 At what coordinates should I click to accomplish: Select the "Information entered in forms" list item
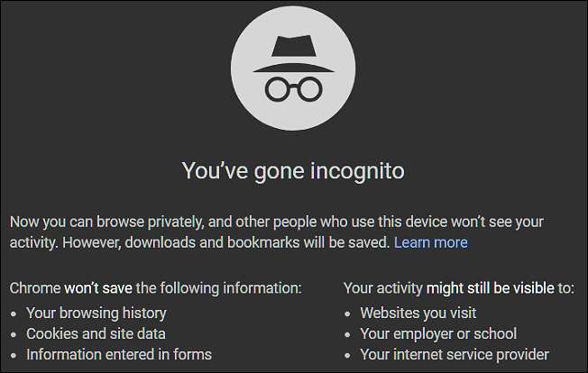click(118, 354)
